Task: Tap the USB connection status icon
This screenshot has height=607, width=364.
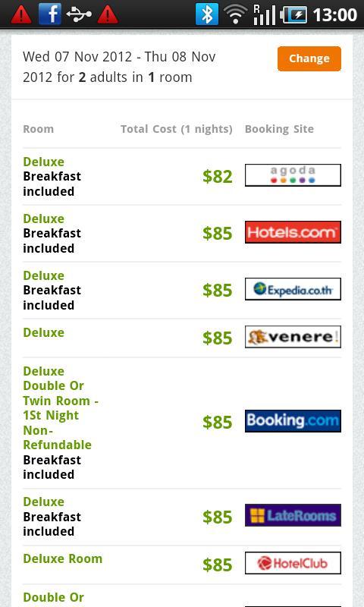Action: click(x=79, y=14)
